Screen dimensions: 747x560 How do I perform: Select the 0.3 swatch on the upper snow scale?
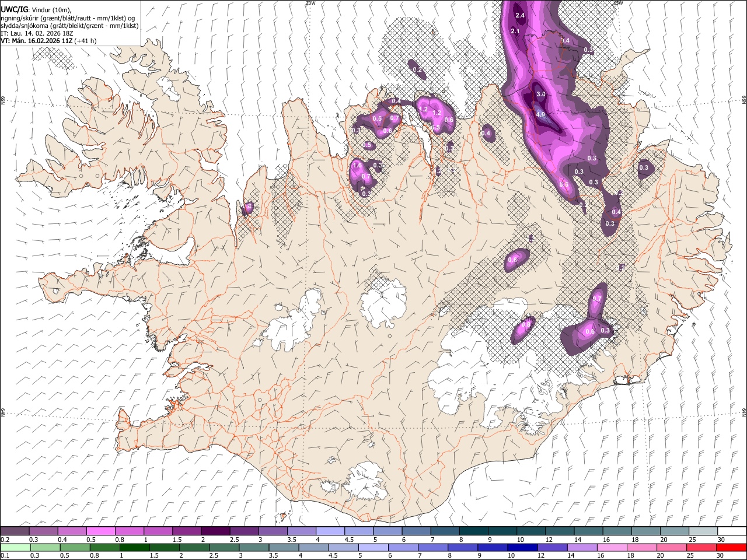click(43, 531)
